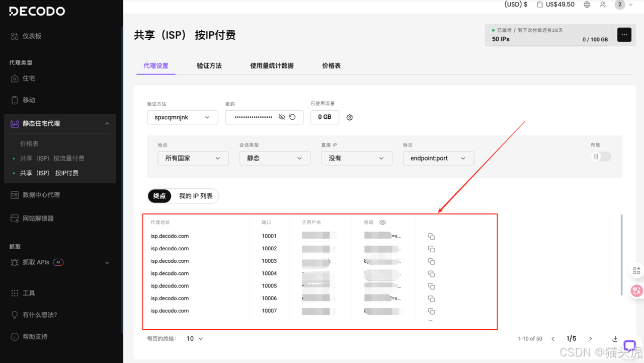Viewport: 644px width, 363px height.
Task: Click the gear icon next to used traffic
Action: [x=350, y=117]
